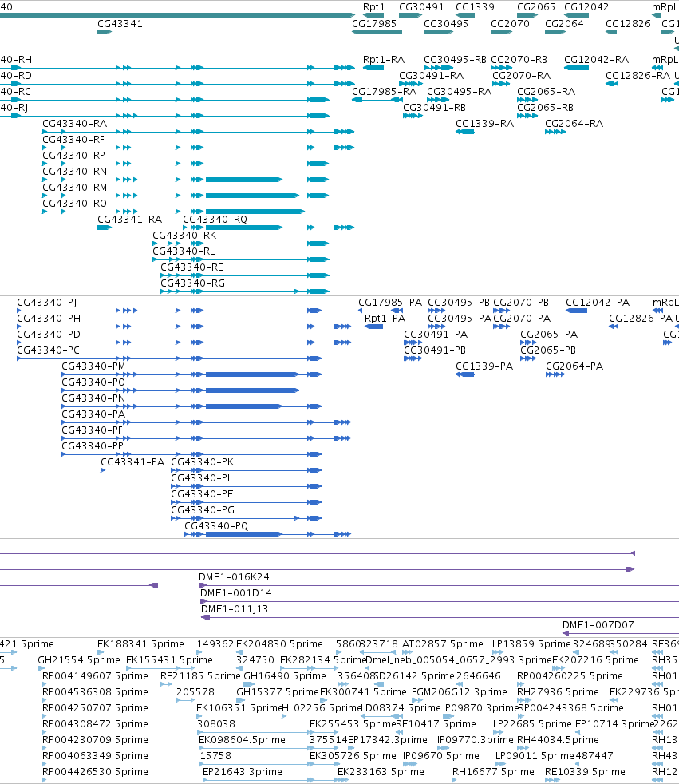Screen dimensions: 679x784
Task: Select protein CG43340-PQ
Action: [x=216, y=526]
